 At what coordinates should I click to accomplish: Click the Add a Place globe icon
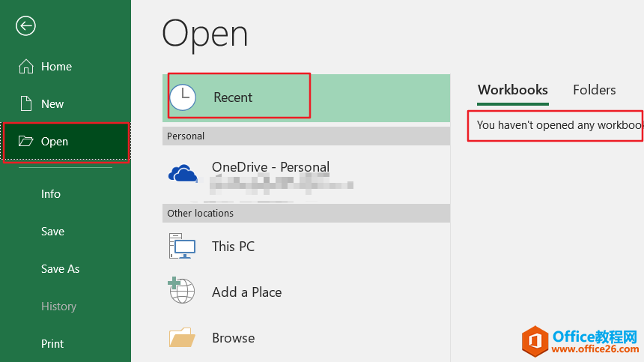182,291
